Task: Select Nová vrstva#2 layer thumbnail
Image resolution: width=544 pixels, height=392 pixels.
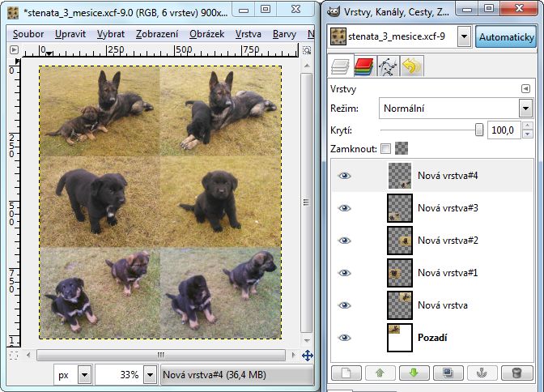Action: point(400,241)
